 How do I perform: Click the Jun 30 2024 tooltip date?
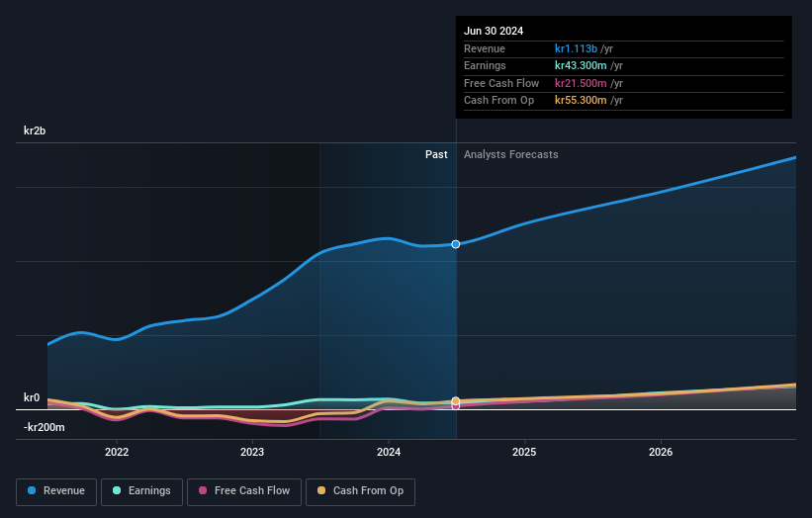tap(494, 31)
